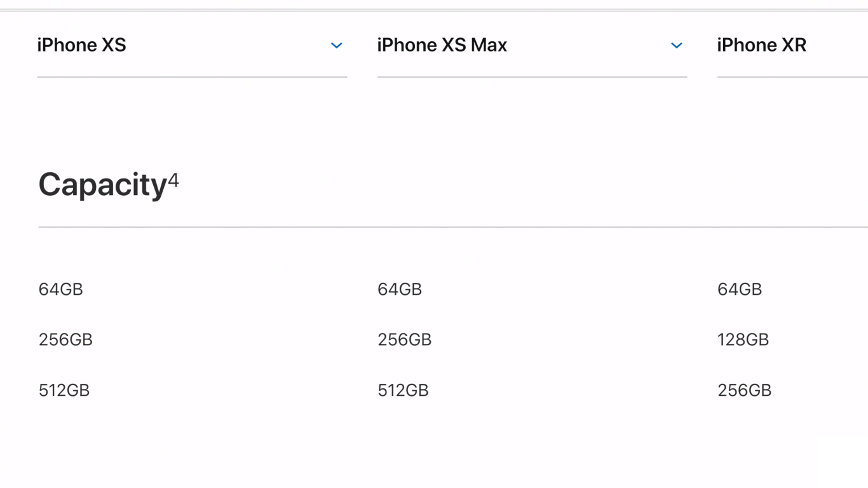Viewport: 868px width, 488px height.
Task: Click 64GB in the iPhone XR column
Action: point(740,289)
